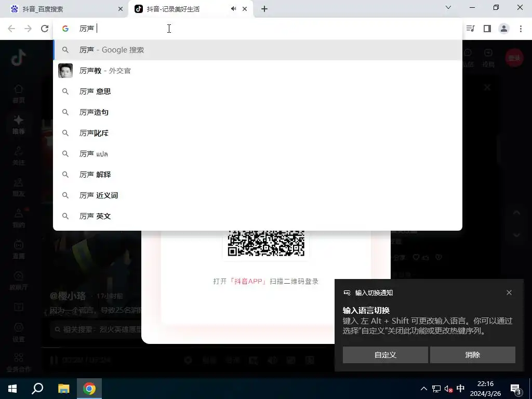Select the 厉声 英文 suggestion
Viewport: 532px width, 399px height.
tap(258, 216)
